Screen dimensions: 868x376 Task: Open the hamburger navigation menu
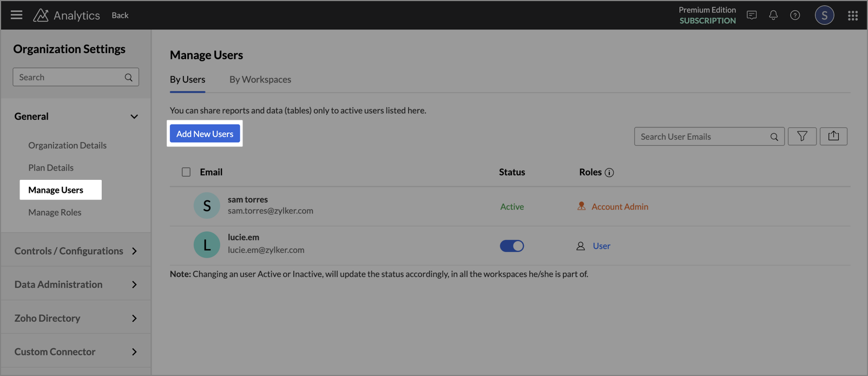[16, 15]
